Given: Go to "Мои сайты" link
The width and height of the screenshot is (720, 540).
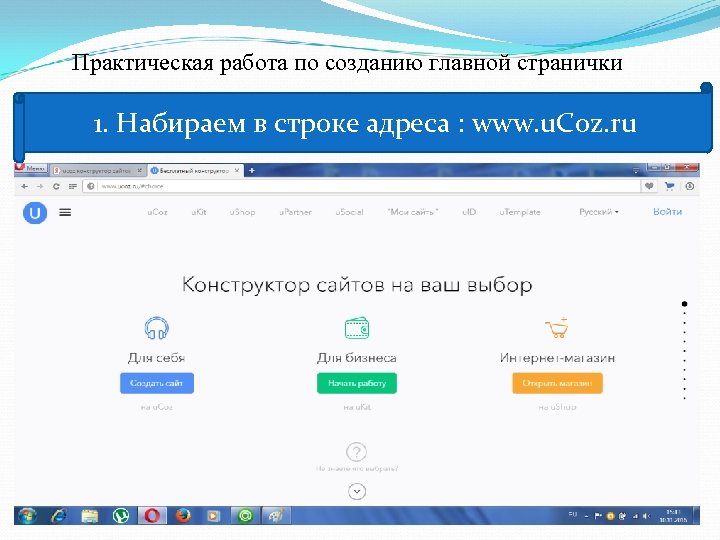Looking at the screenshot, I should click(x=413, y=212).
